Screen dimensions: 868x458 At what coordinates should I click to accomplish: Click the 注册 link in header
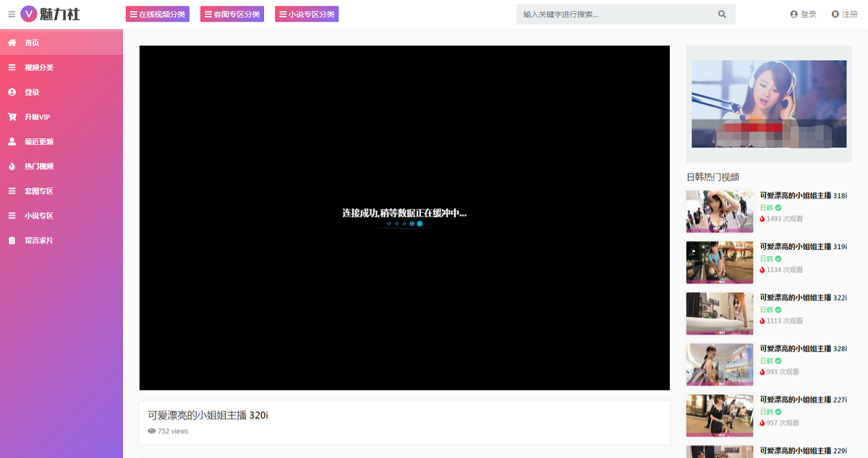click(x=845, y=14)
